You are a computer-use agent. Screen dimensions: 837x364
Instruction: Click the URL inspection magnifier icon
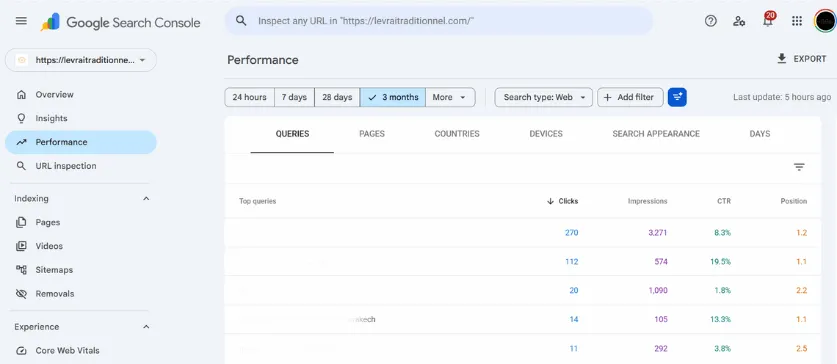[x=21, y=166]
